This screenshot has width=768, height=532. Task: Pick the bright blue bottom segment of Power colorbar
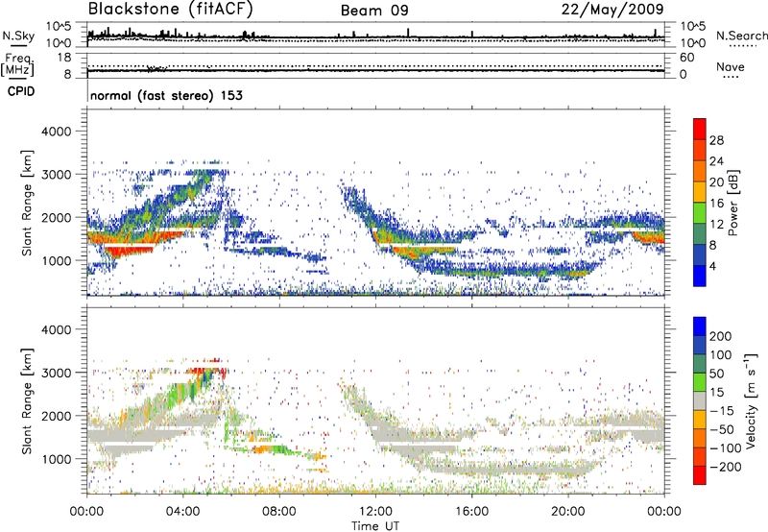pos(700,276)
